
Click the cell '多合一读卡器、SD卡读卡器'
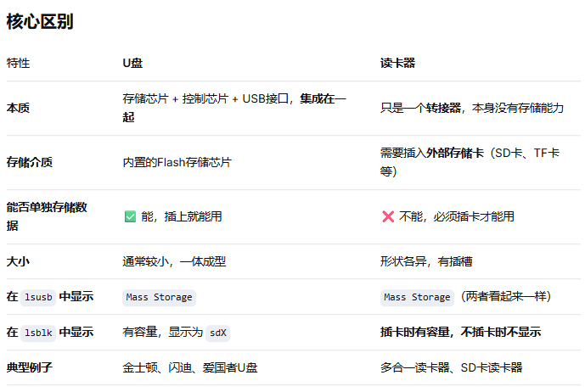451,367
